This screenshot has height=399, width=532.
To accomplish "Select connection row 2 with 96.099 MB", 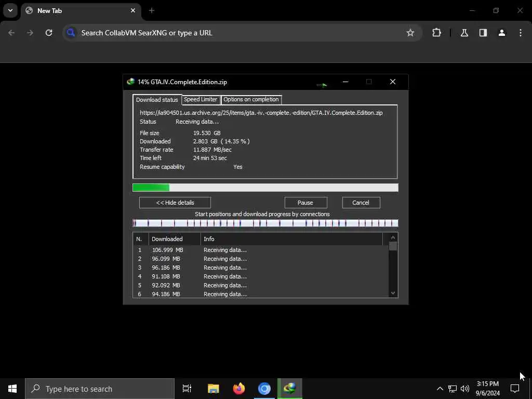I will point(261,259).
